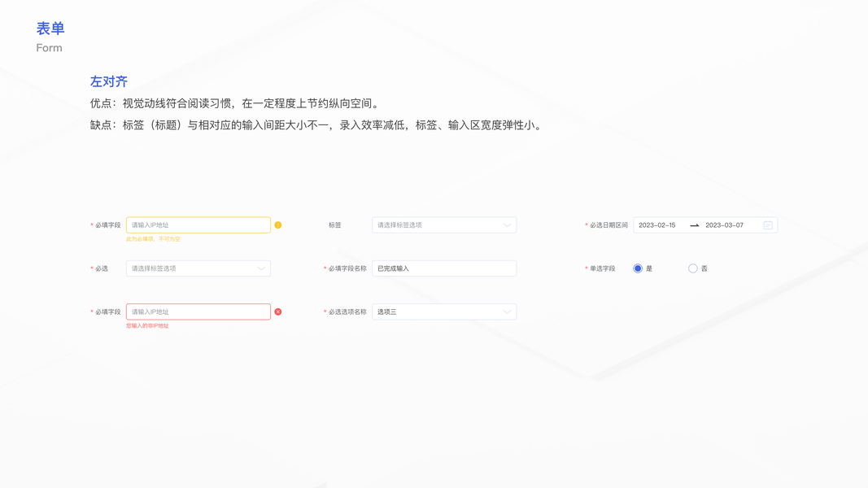Click the 必选日期区间 label
Screen dimensions: 868x488
(x=608, y=225)
